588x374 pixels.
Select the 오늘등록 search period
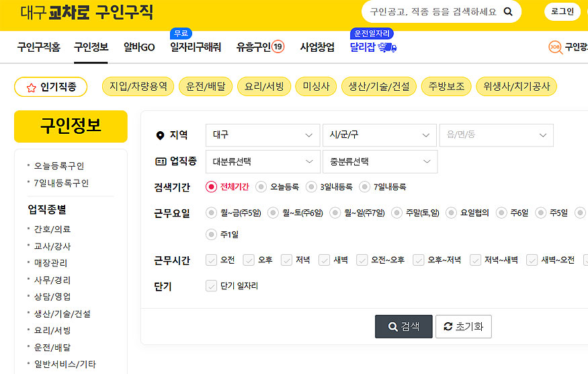(x=261, y=186)
